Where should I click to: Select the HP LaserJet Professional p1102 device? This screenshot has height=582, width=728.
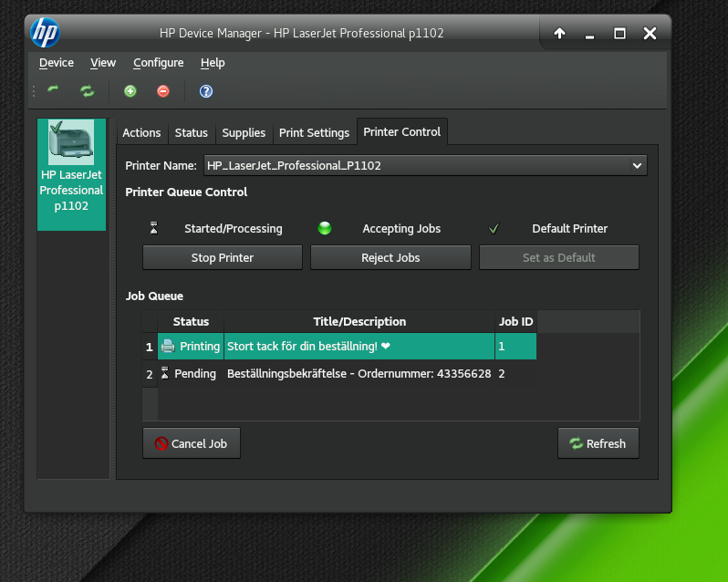[x=71, y=173]
